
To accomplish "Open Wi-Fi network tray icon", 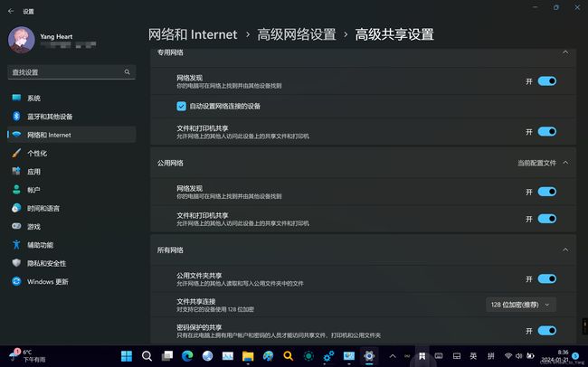I will (x=508, y=356).
